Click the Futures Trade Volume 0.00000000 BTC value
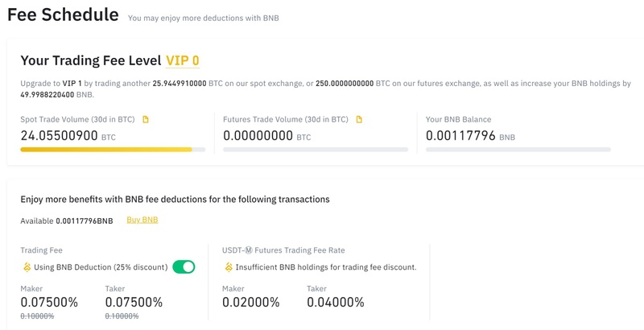This screenshot has height=330, width=644. [x=267, y=135]
